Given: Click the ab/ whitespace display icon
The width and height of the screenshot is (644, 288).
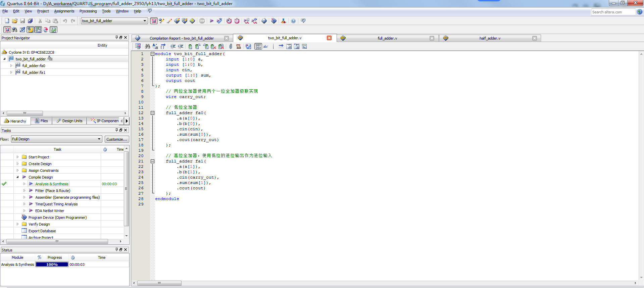Looking at the screenshot, I should coord(266,46).
